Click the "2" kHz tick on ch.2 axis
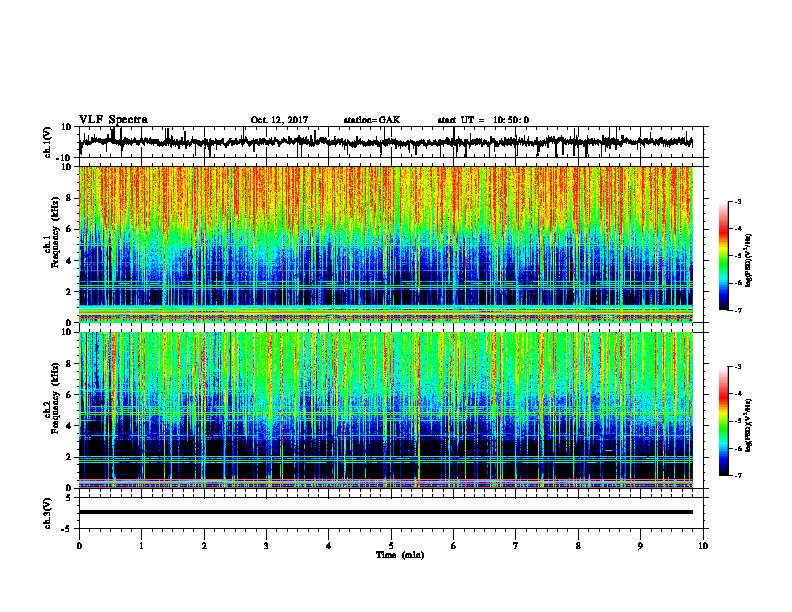Screen dimensions: 792x612 pyautogui.click(x=69, y=457)
